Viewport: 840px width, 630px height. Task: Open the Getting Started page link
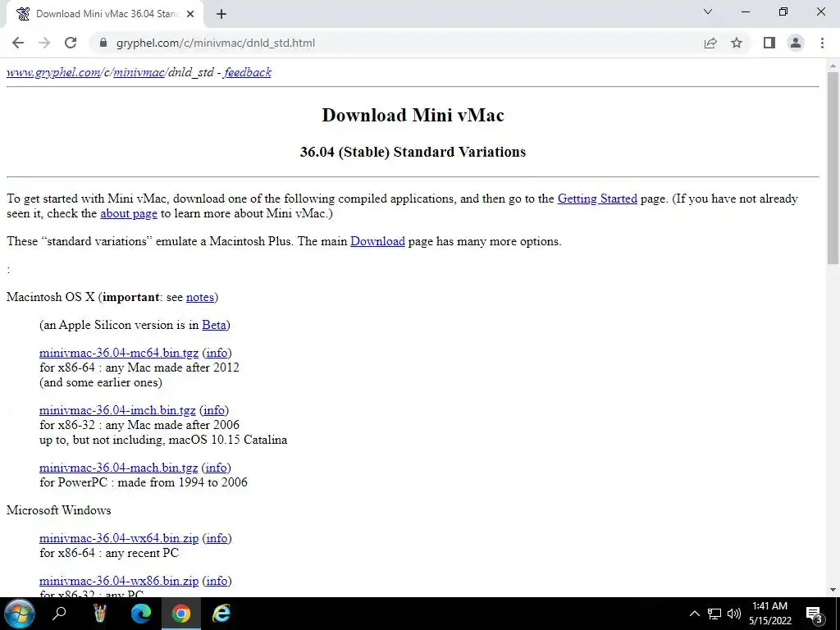coord(597,199)
